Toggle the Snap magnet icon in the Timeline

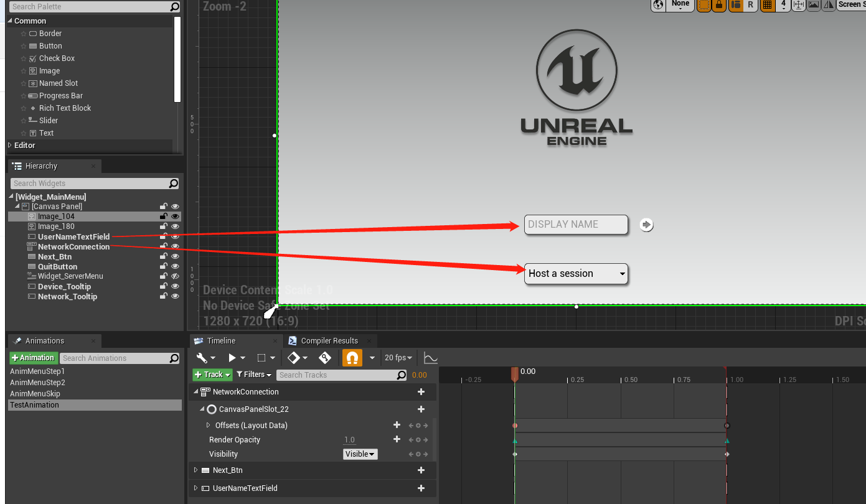351,357
